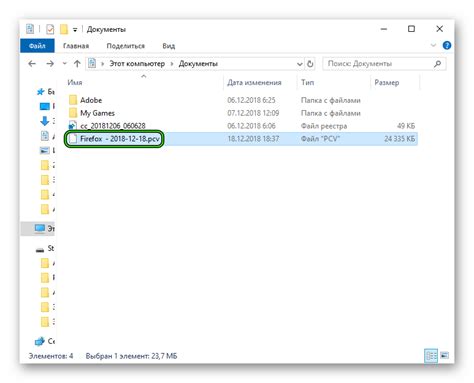The width and height of the screenshot is (474, 383).
Task: Refresh the folder with the refresh button
Action: point(310,64)
